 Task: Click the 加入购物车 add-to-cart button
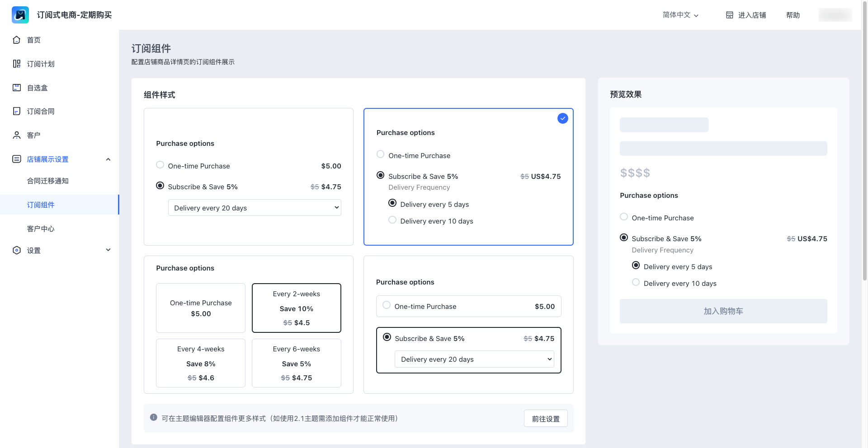tap(723, 311)
